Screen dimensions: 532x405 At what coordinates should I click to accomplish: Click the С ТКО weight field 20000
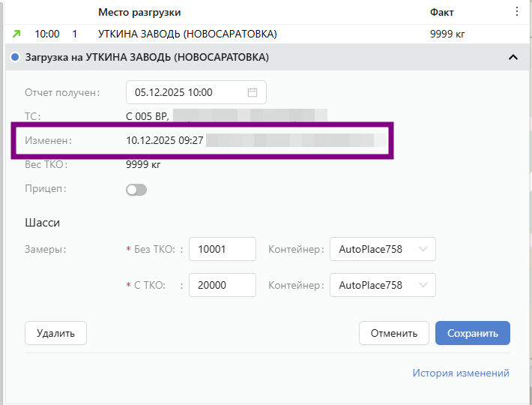pyautogui.click(x=223, y=285)
